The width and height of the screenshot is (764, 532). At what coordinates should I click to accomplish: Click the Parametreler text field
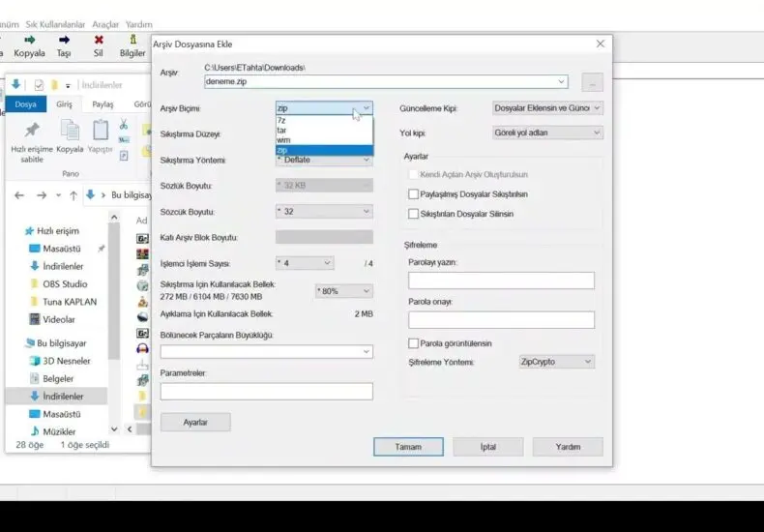pyautogui.click(x=267, y=392)
